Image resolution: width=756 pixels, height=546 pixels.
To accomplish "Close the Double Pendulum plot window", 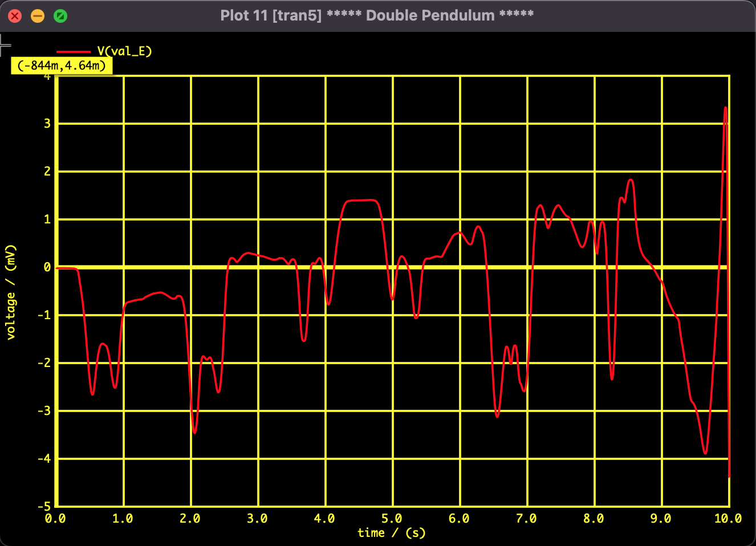I will [x=15, y=16].
